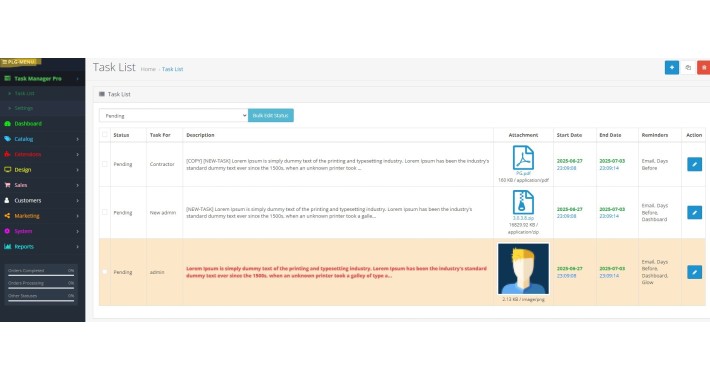The image size is (710, 380).
Task: Open the Pending status dropdown
Action: coord(173,115)
